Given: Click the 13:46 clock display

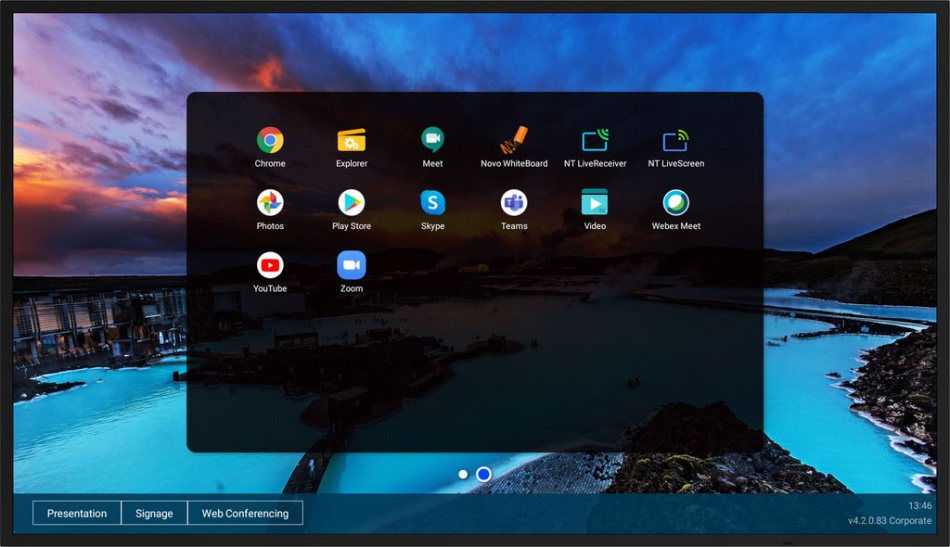Looking at the screenshot, I should click(x=920, y=506).
